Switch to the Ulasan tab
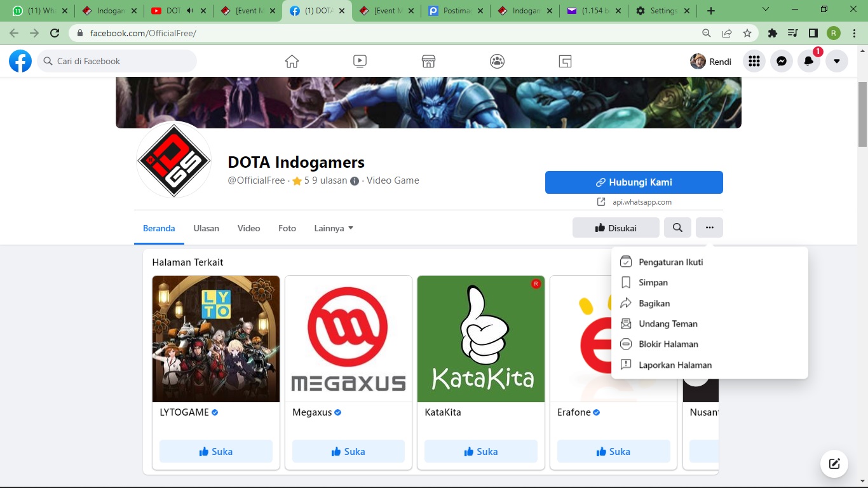 click(x=207, y=228)
